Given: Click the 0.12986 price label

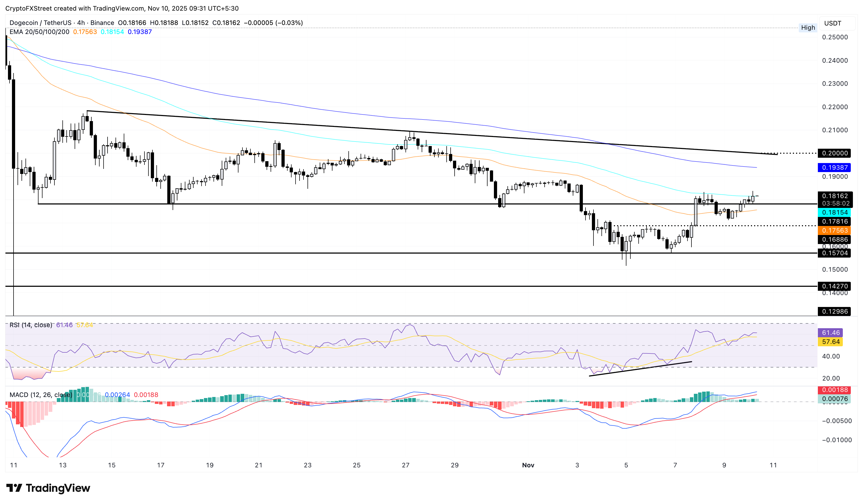Looking at the screenshot, I should 836,311.
